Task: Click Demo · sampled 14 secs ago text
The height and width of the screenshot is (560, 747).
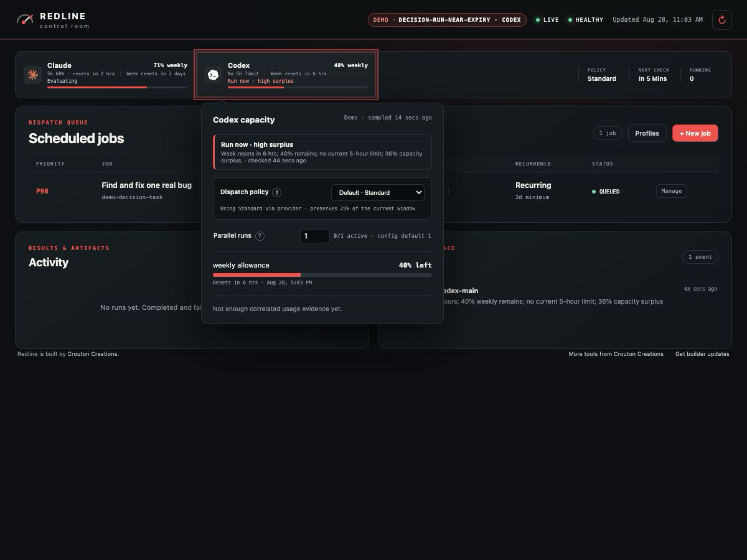Action: pyautogui.click(x=388, y=118)
